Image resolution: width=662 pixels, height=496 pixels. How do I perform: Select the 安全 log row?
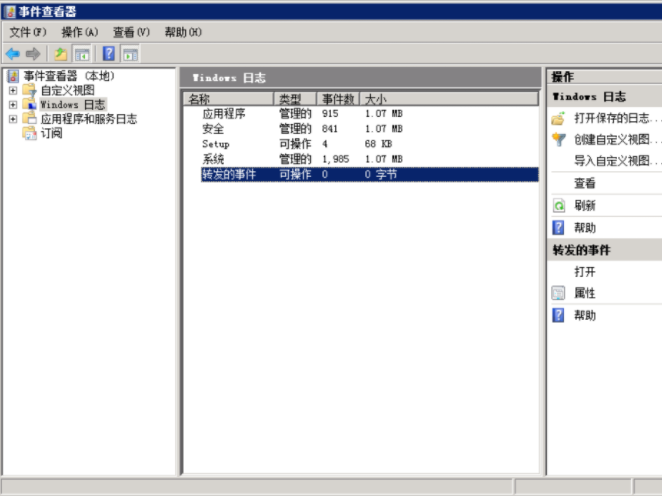coord(361,129)
